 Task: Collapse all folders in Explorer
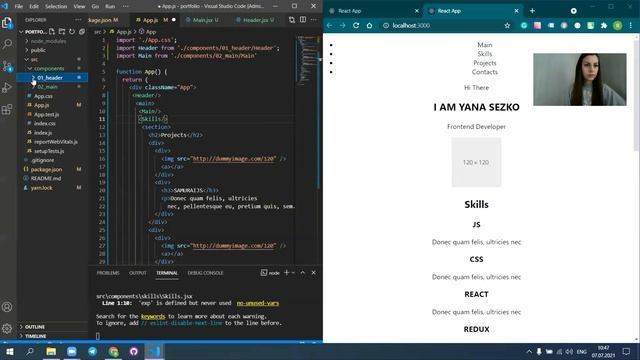(82, 31)
